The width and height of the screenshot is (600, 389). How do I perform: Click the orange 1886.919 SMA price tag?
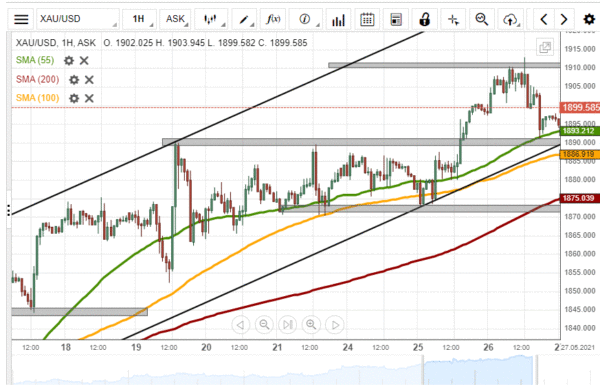580,154
